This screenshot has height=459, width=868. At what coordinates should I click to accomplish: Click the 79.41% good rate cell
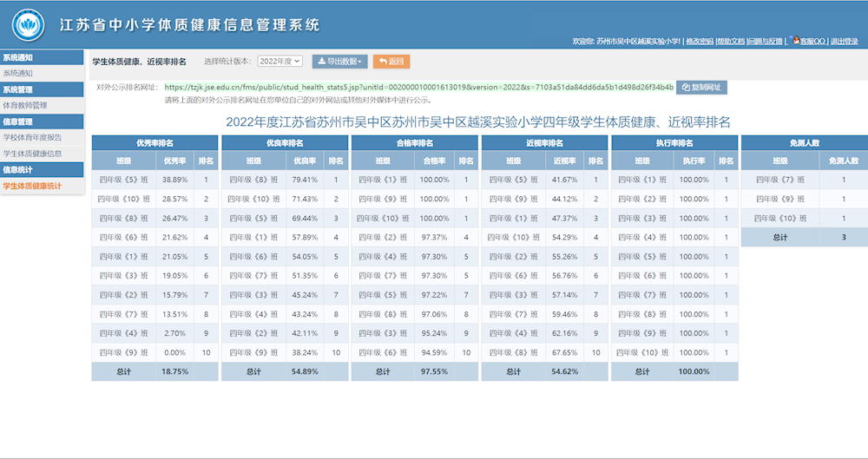[x=305, y=180]
